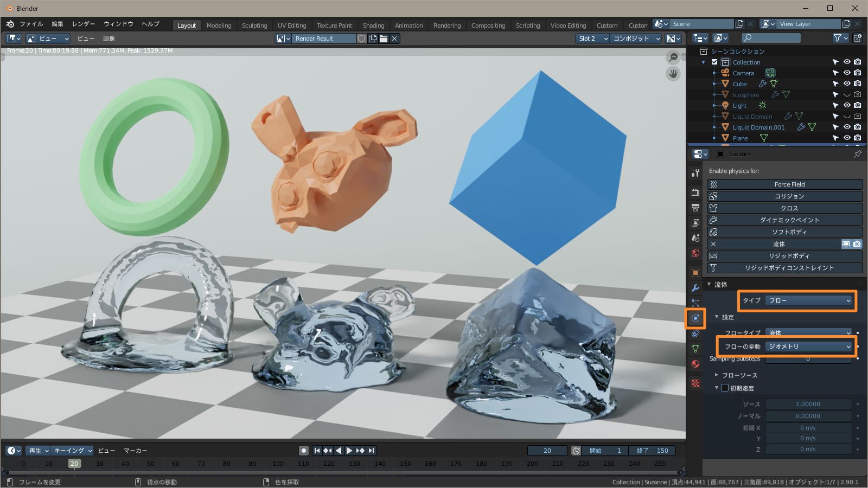Screen dimensions: 868x488
Task: Enable render for Liquid Domain via camera icon
Action: pos(858,116)
